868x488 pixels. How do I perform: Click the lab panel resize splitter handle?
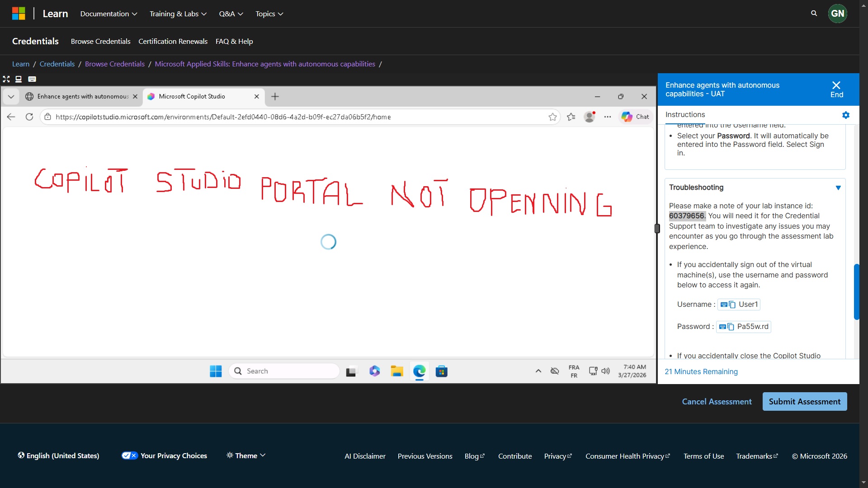tap(657, 229)
